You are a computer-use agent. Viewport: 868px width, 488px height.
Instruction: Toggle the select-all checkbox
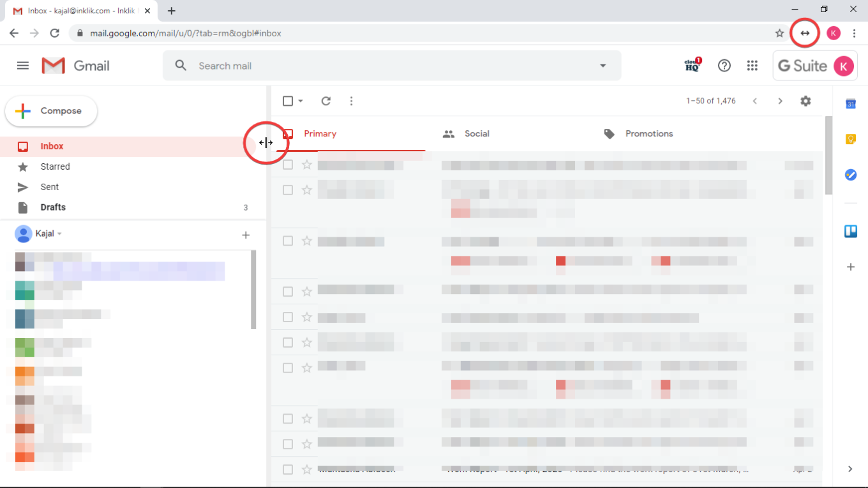288,101
